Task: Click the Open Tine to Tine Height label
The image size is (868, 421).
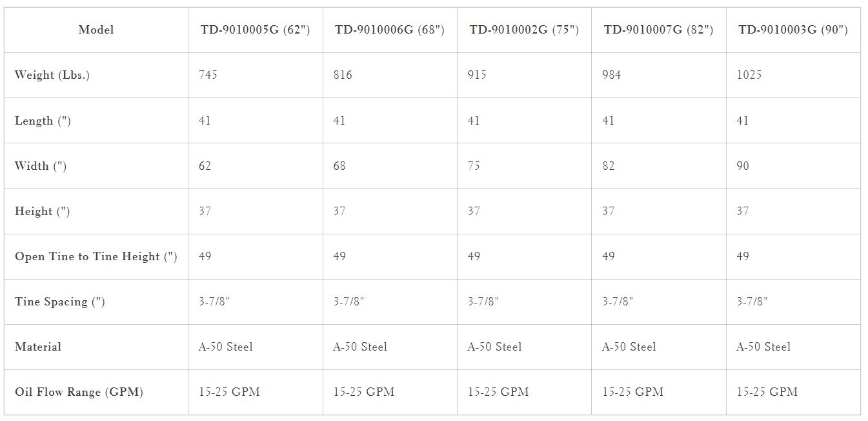Action: [96, 256]
